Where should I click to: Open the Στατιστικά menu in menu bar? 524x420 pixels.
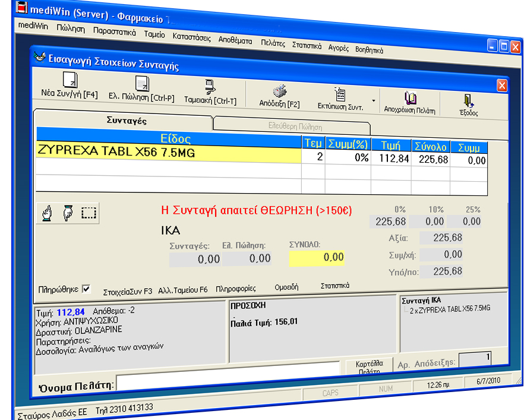307,45
